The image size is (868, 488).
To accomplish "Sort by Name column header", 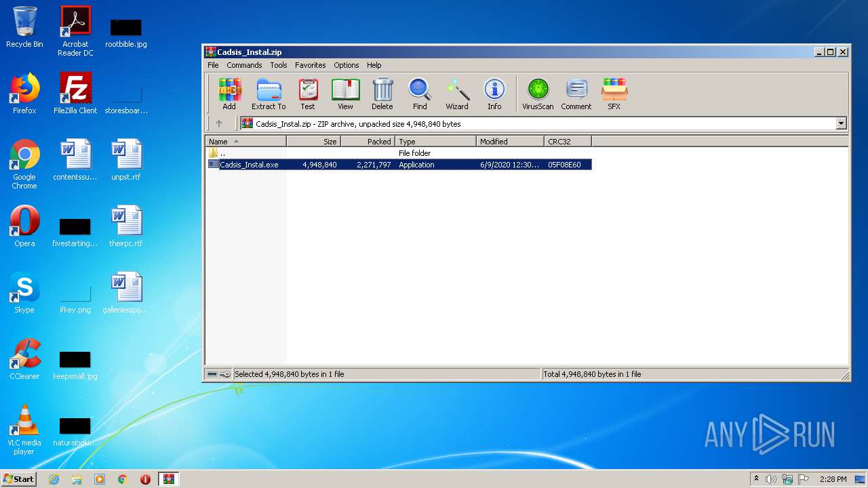I will click(x=245, y=142).
